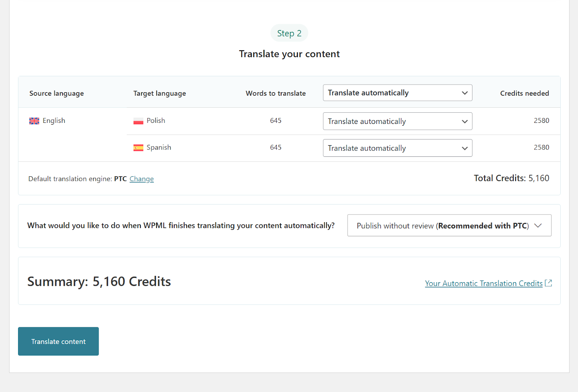Open Your Automatic Translation Credits link
The width and height of the screenshot is (578, 392).
[483, 284]
